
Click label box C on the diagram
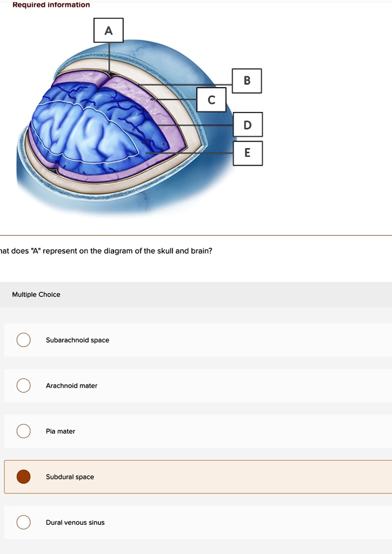pyautogui.click(x=212, y=100)
